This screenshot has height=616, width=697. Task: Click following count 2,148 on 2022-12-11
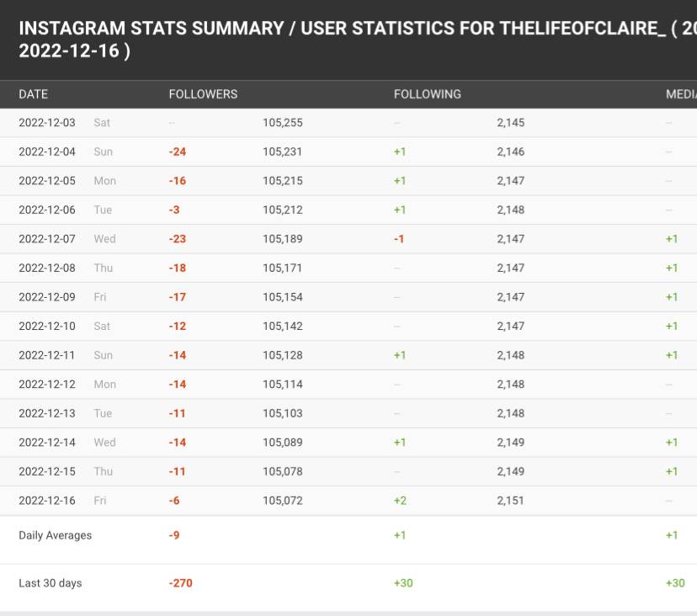click(x=511, y=355)
